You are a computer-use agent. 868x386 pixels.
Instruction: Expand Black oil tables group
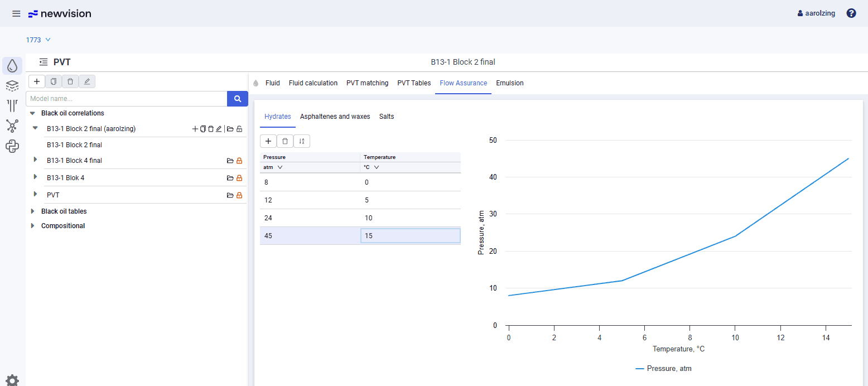[x=32, y=211]
